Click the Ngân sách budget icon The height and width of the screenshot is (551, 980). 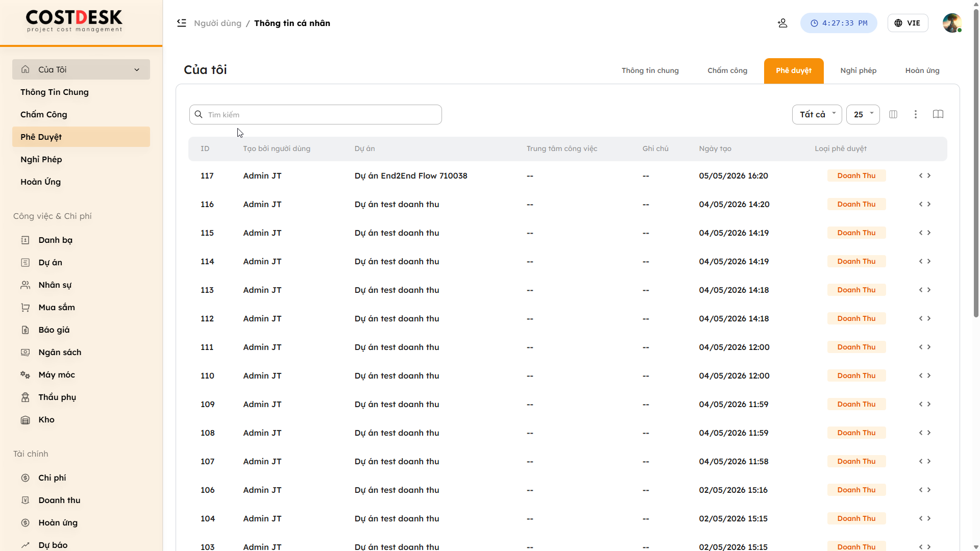[25, 352]
